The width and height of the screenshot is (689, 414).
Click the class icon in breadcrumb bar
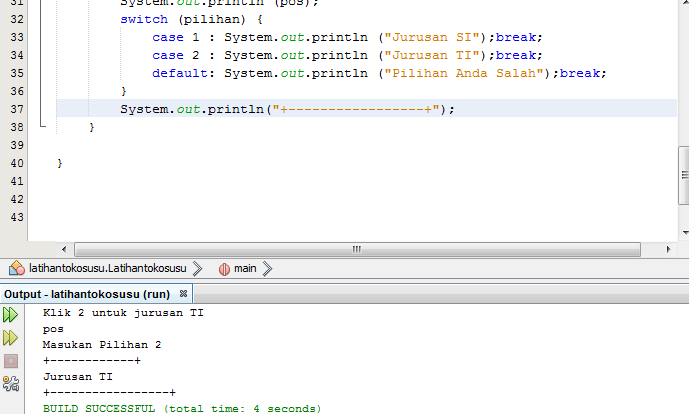pyautogui.click(x=17, y=268)
